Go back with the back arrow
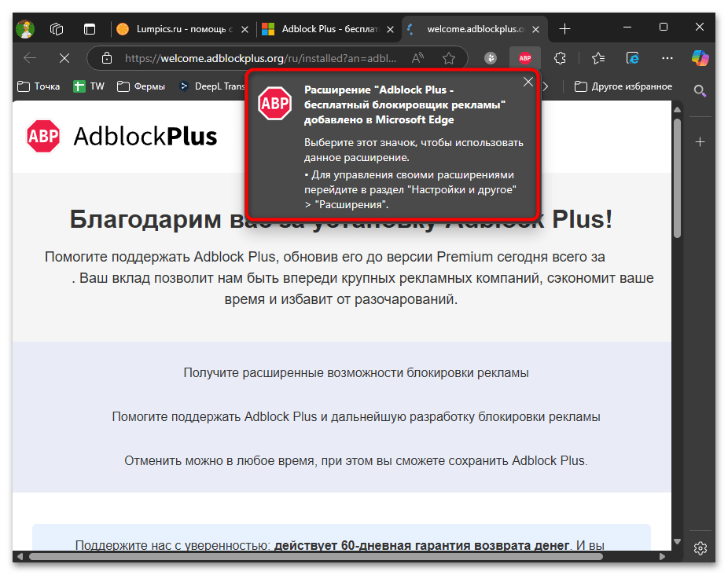Image resolution: width=728 pixels, height=575 pixels. pyautogui.click(x=30, y=58)
